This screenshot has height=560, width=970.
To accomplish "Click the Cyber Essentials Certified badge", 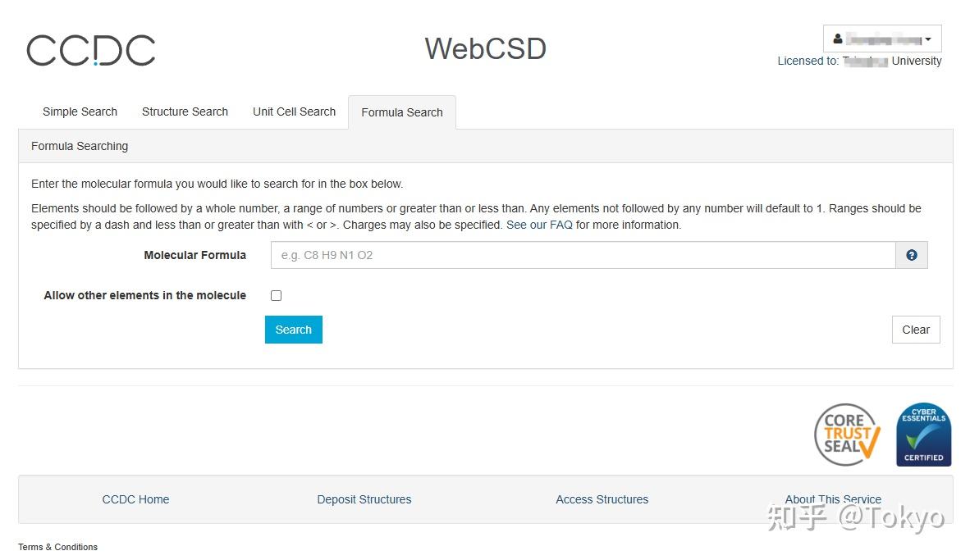I will pyautogui.click(x=923, y=435).
